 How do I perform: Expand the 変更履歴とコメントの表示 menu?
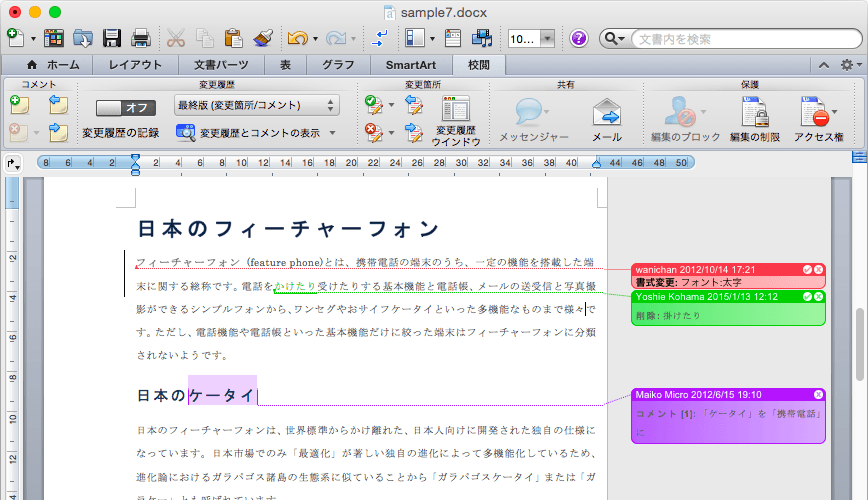point(258,132)
